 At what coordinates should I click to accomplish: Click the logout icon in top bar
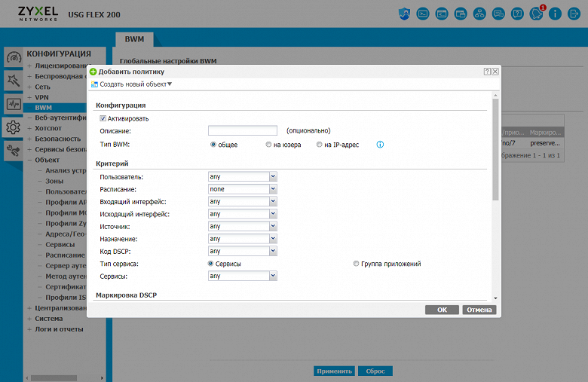(x=574, y=14)
